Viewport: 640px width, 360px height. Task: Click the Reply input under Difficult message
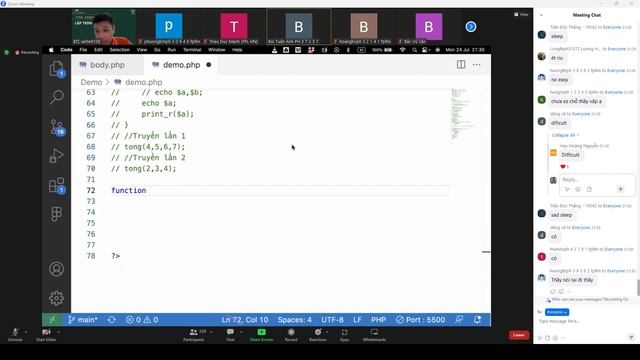596,180
